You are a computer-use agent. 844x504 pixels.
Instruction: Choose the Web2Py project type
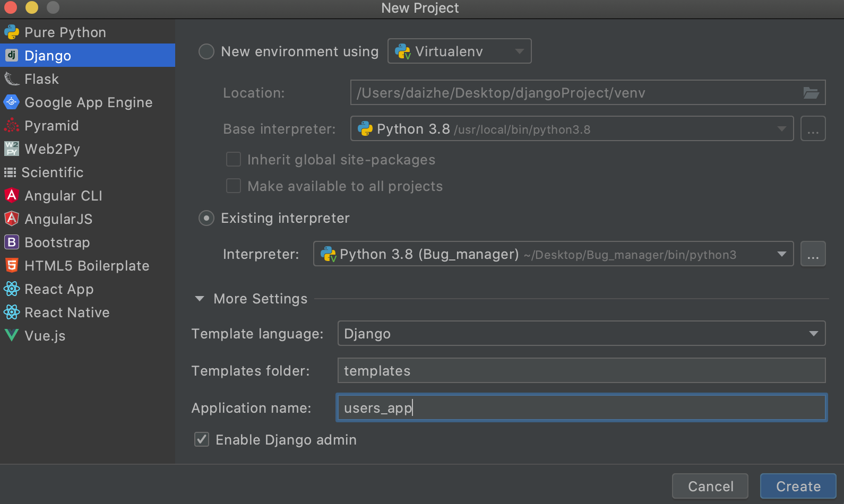[x=88, y=149]
